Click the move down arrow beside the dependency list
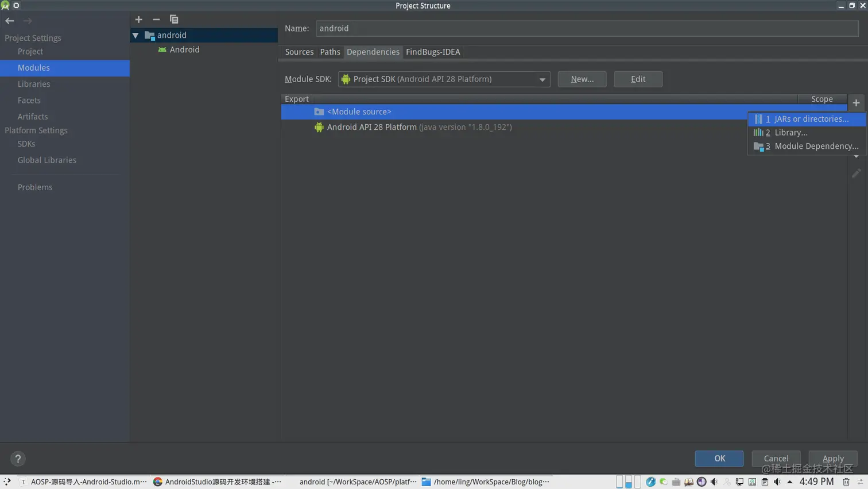 [856, 156]
